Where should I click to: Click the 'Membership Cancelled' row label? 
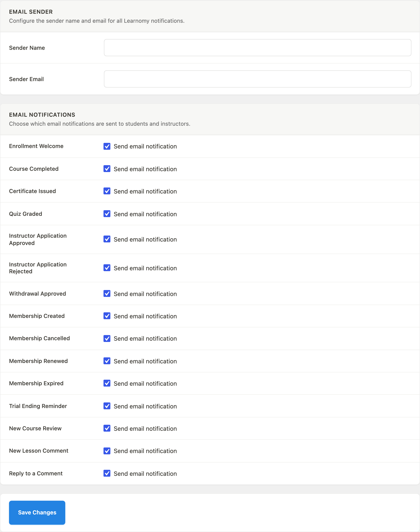click(x=39, y=338)
